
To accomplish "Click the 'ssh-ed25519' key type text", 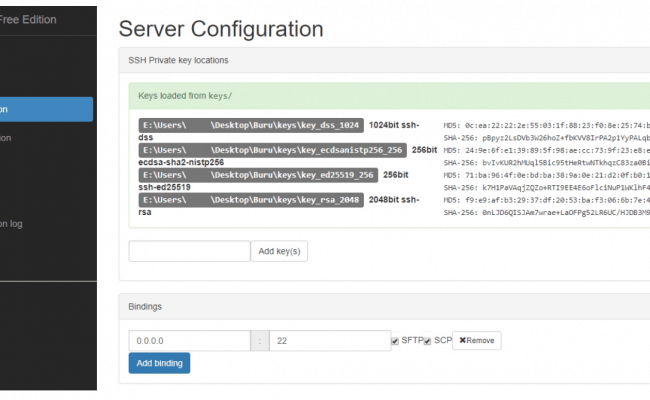I will 165,187.
